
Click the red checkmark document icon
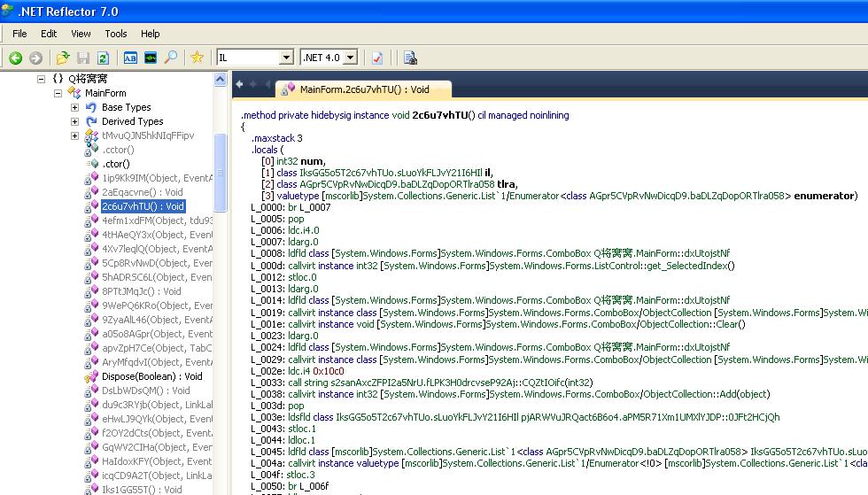377,58
